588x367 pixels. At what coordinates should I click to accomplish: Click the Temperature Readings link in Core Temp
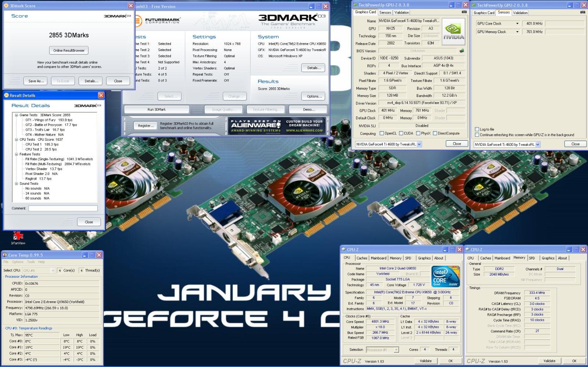pos(29,328)
